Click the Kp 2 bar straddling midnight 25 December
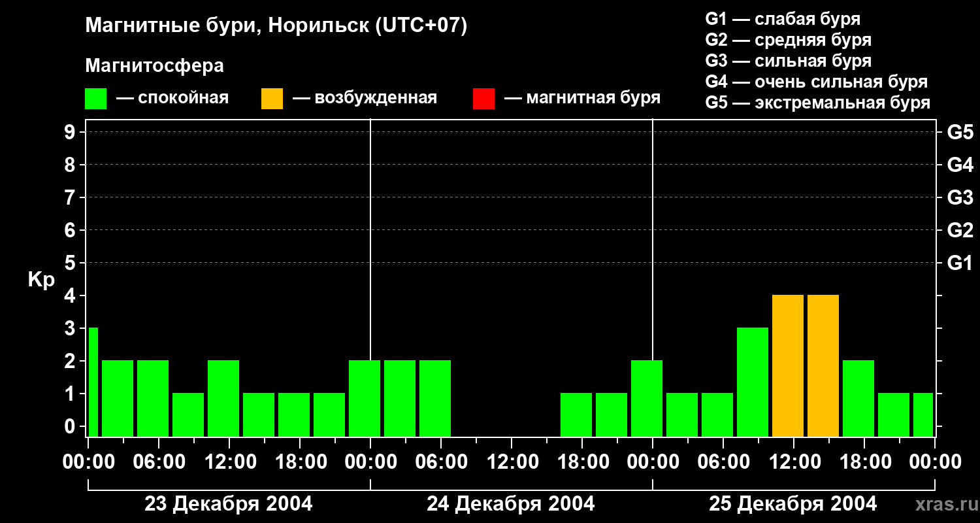This screenshot has width=980, height=523. click(x=647, y=398)
